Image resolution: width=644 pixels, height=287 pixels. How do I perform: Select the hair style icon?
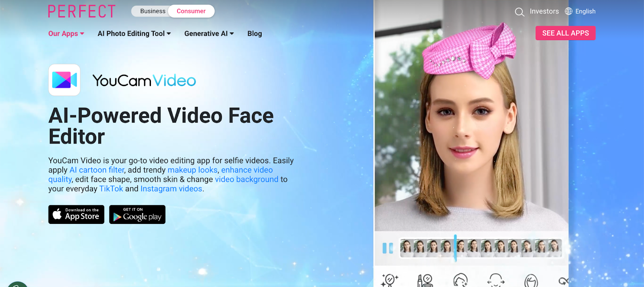[531, 281]
